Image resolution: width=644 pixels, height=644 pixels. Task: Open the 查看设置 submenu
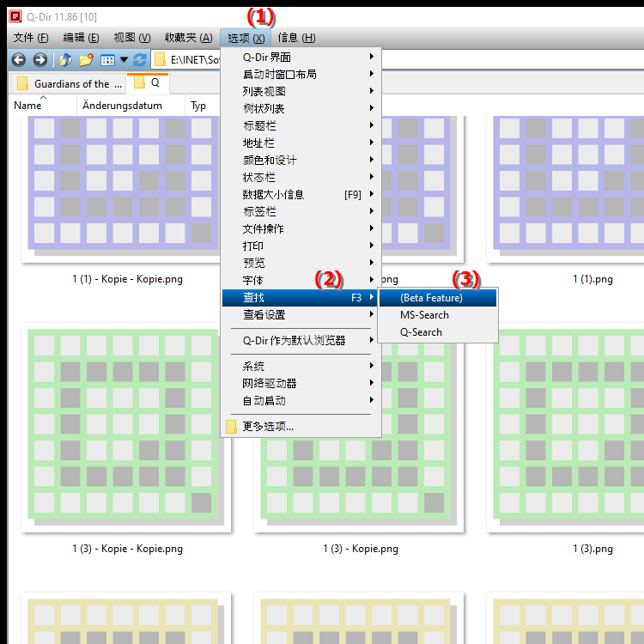[301, 315]
